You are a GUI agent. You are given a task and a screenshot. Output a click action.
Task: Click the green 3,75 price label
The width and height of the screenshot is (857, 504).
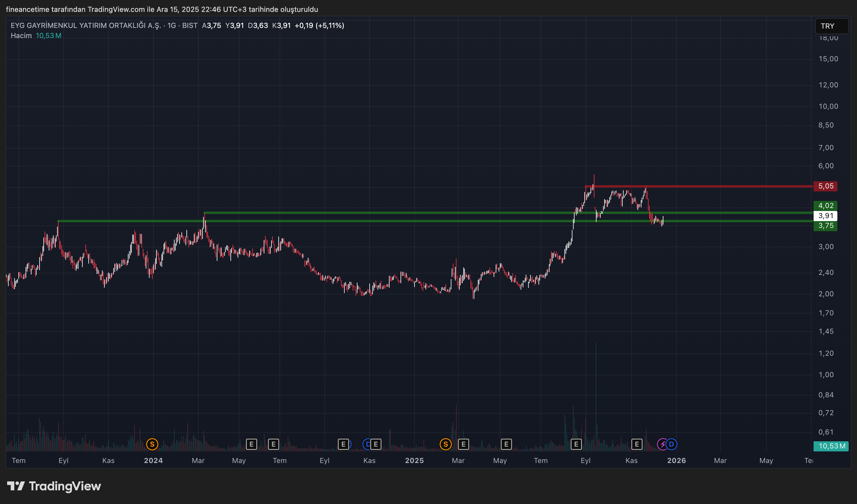coord(825,226)
